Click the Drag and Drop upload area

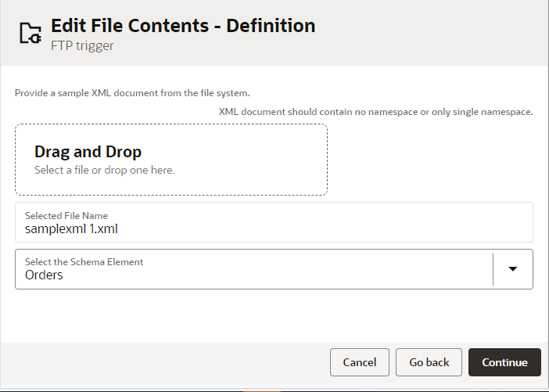click(x=171, y=160)
